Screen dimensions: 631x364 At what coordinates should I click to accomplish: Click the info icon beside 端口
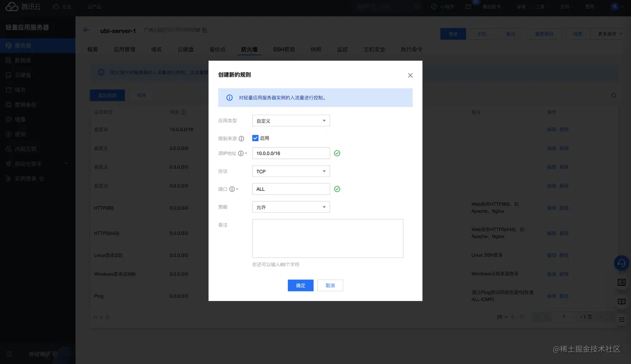coord(232,189)
